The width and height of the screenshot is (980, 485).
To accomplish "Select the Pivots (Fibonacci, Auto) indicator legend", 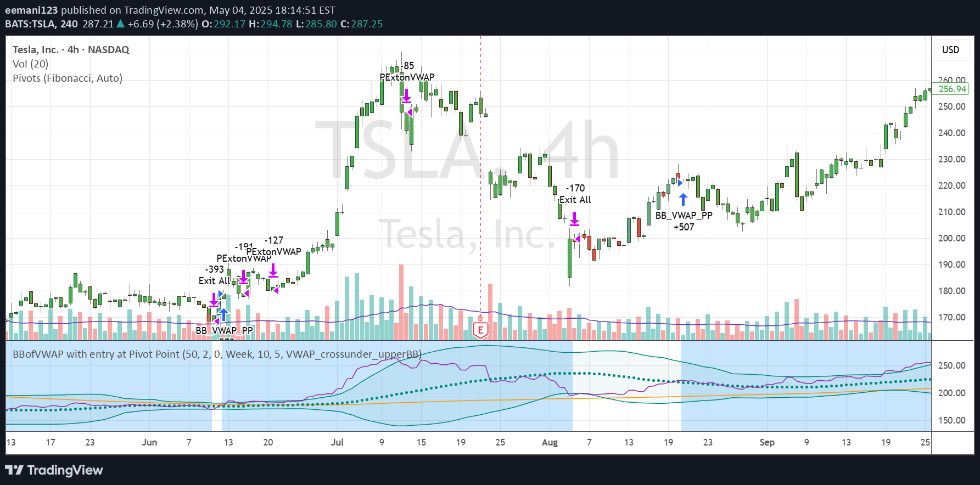I will 68,78.
